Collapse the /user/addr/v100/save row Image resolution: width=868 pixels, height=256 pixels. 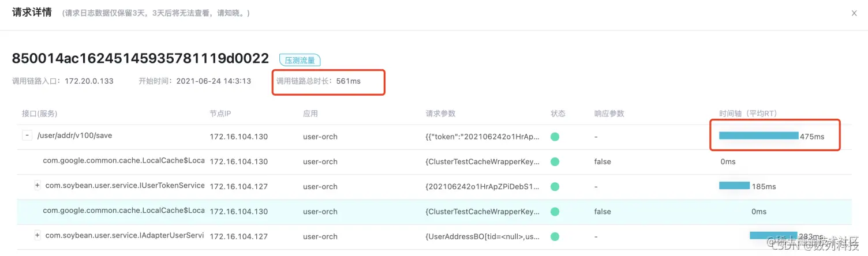[x=27, y=135]
